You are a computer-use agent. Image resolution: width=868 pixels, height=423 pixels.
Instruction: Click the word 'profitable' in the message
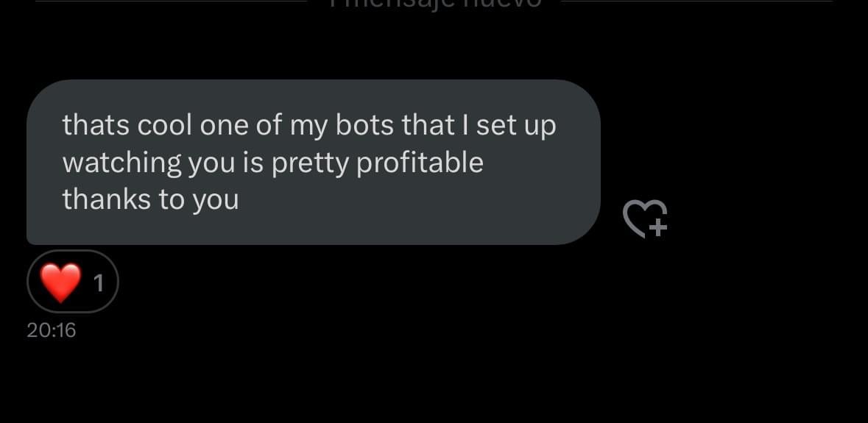coord(420,163)
